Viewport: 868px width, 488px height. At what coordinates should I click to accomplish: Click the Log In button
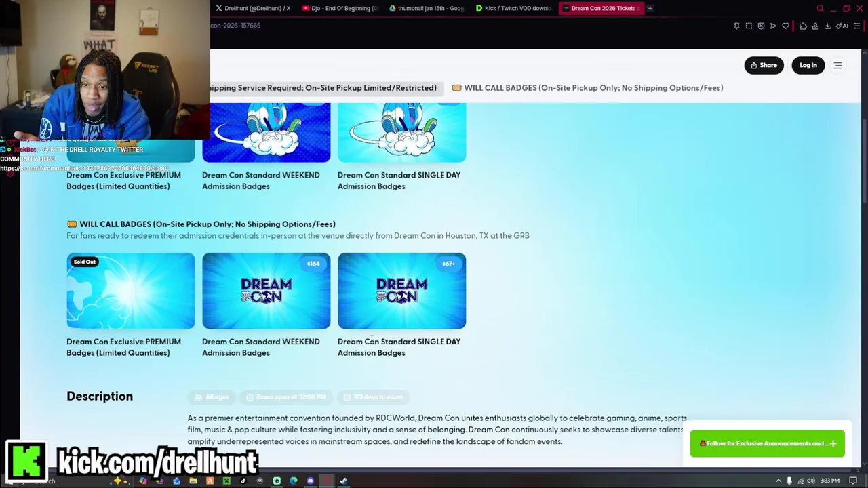808,65
